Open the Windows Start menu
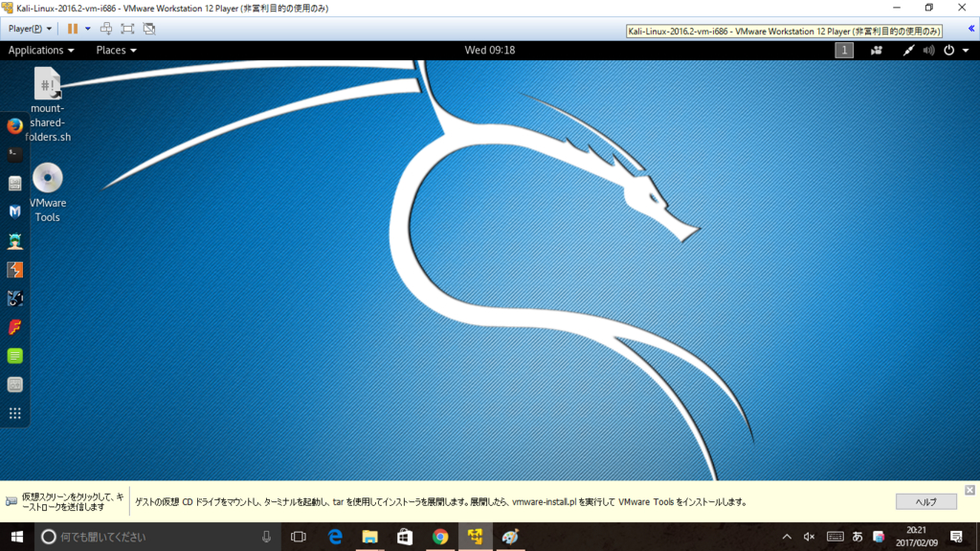Screen dimensions: 980x551 [x=17, y=537]
